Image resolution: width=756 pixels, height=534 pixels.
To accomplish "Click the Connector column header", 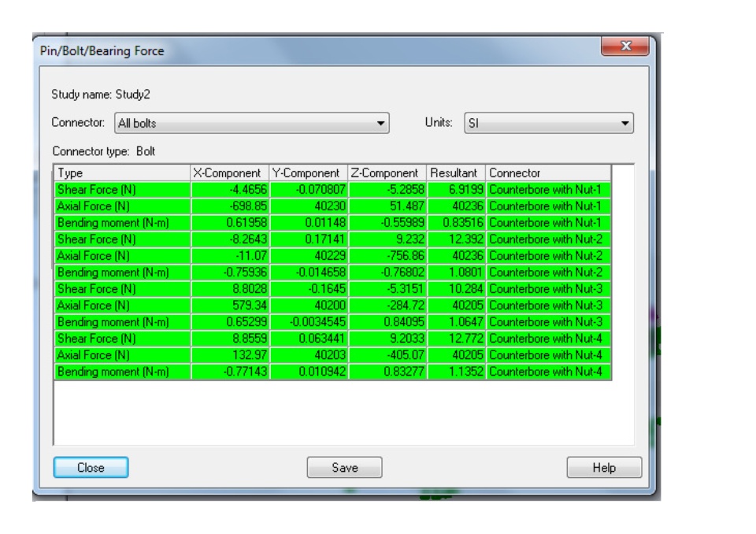I will (549, 172).
